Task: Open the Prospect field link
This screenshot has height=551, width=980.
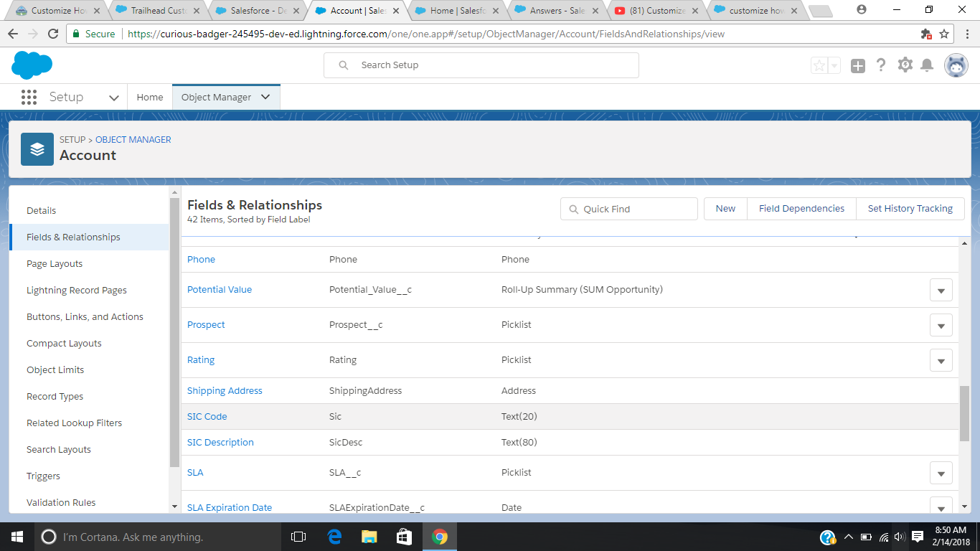Action: click(206, 325)
